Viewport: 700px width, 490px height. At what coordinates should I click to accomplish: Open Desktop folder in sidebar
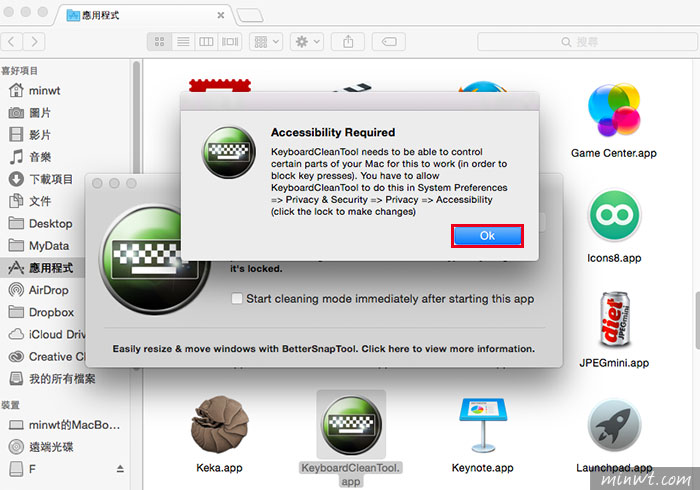pyautogui.click(x=40, y=223)
